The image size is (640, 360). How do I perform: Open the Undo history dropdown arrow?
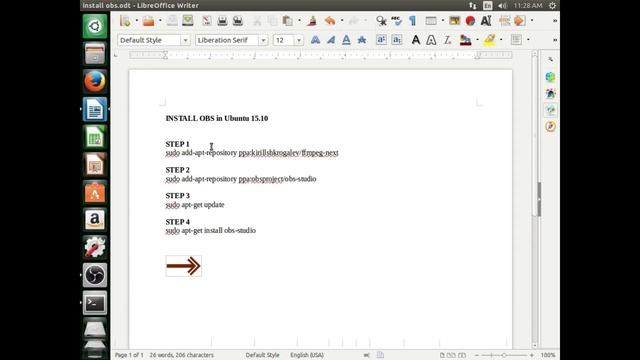coord(342,20)
